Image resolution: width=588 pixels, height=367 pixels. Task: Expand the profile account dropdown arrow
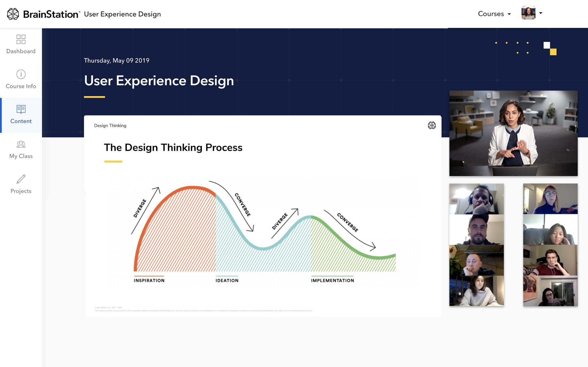point(541,14)
